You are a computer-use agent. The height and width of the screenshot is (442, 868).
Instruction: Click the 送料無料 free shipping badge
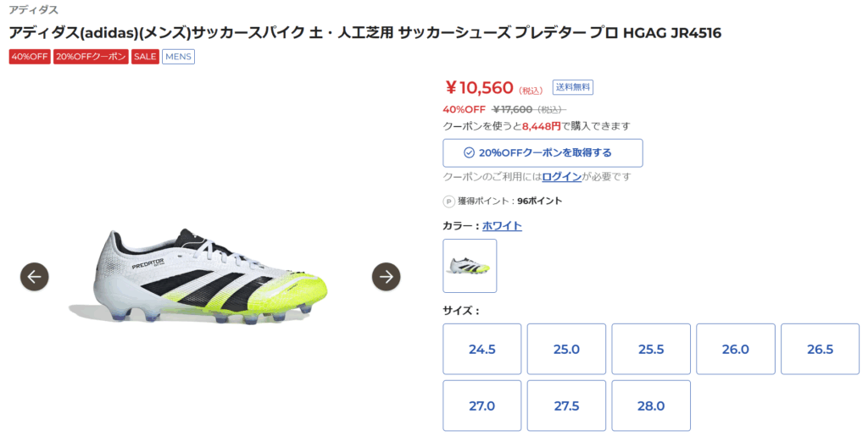[573, 86]
